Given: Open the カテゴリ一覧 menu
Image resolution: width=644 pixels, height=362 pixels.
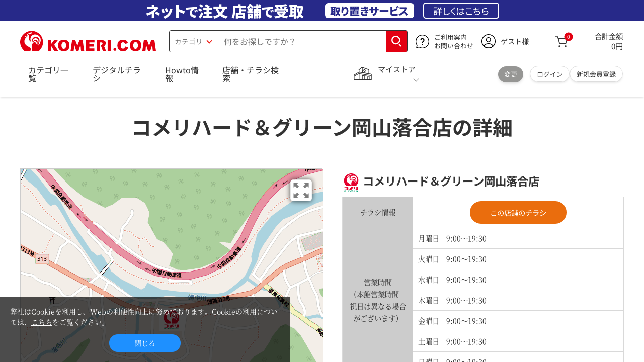Looking at the screenshot, I should tap(48, 74).
